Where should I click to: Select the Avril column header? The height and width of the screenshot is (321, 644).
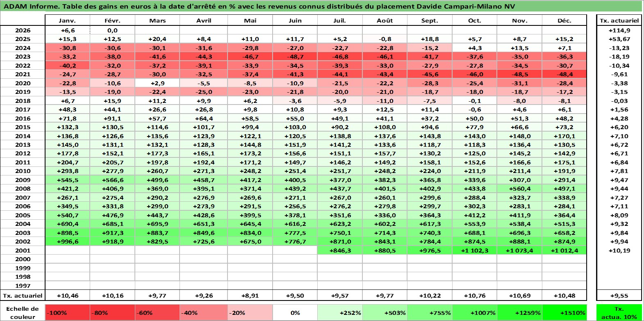tap(204, 20)
